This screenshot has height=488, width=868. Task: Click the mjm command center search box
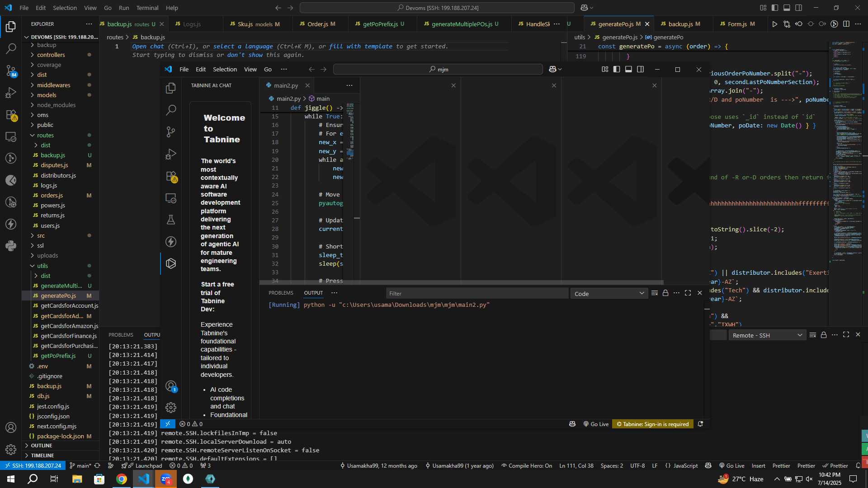[x=438, y=69]
